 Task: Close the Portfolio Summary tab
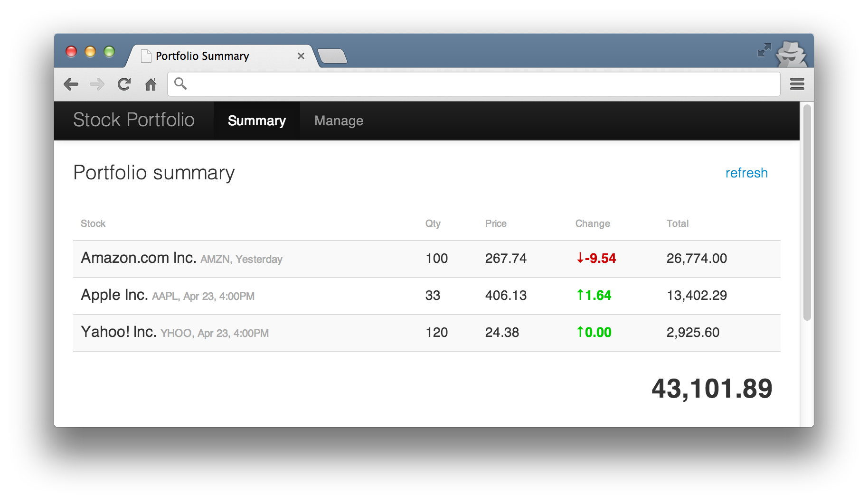[x=301, y=56]
